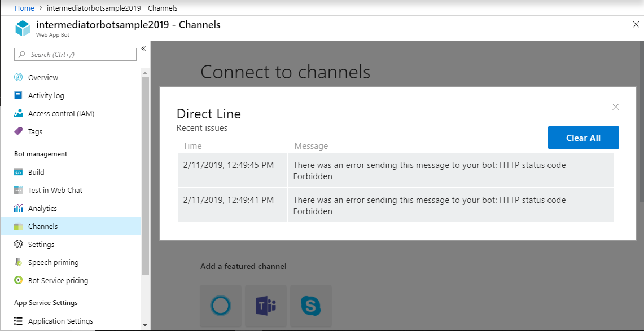644x331 pixels.
Task: Open Application Settings under App Service Settings
Action: [x=60, y=321]
